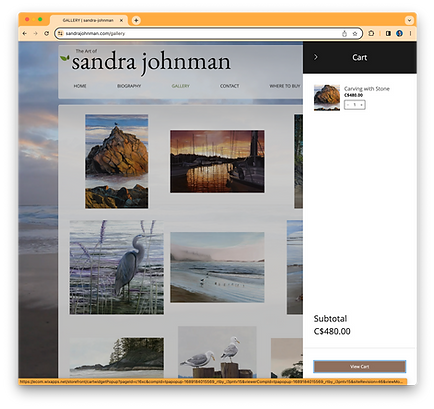Select the GALLERY menu item
Screen dimensions: 434x409
pos(181,86)
